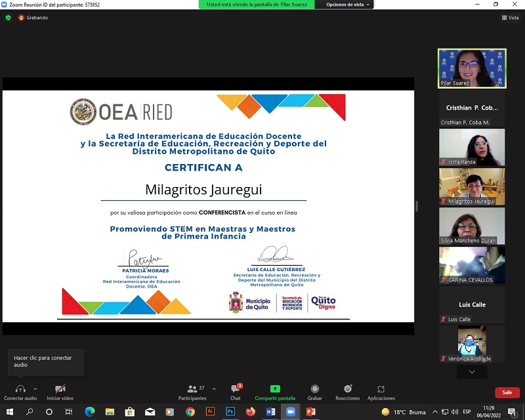Switch the ESP input language indicator
Viewport: 525px width, 420px height.
pos(467,412)
